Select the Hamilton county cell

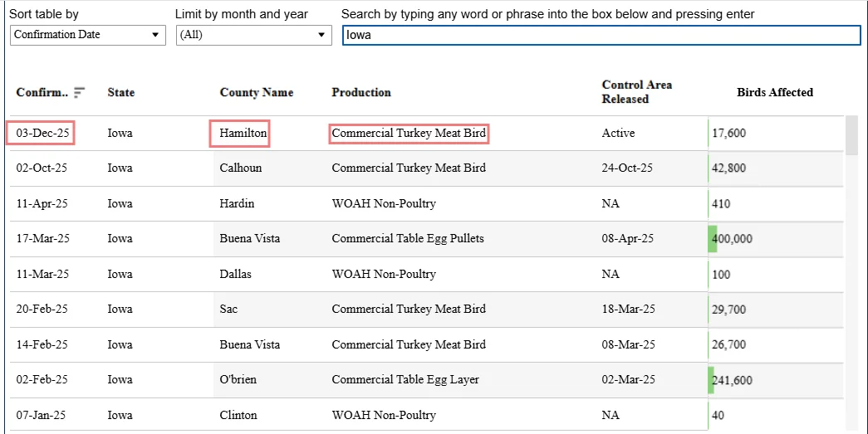pos(240,134)
